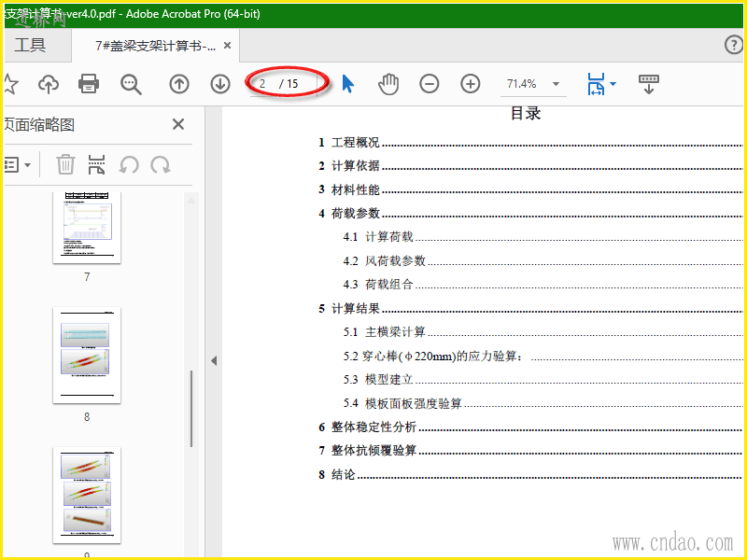Print the document with printer icon
Image resolution: width=747 pixels, height=560 pixels.
point(89,84)
